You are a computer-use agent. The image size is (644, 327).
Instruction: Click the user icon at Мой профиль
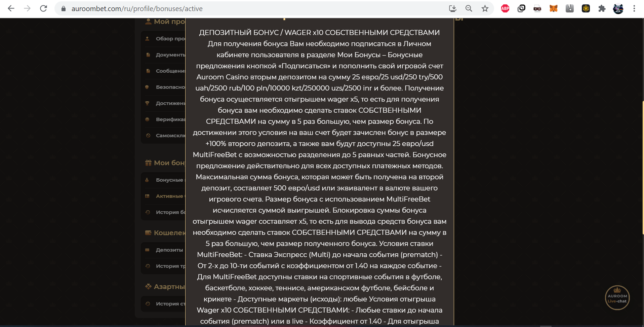coord(148,22)
